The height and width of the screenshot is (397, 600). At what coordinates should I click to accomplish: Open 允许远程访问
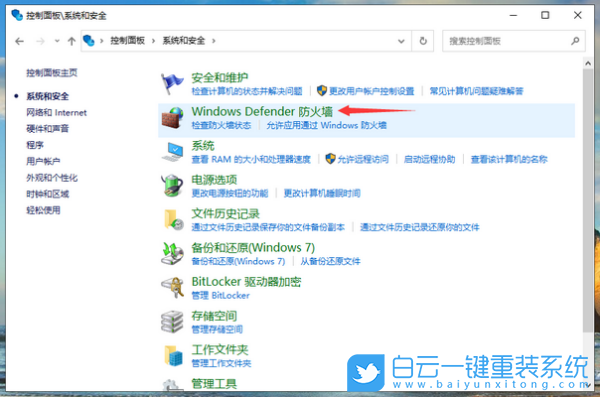[363, 159]
